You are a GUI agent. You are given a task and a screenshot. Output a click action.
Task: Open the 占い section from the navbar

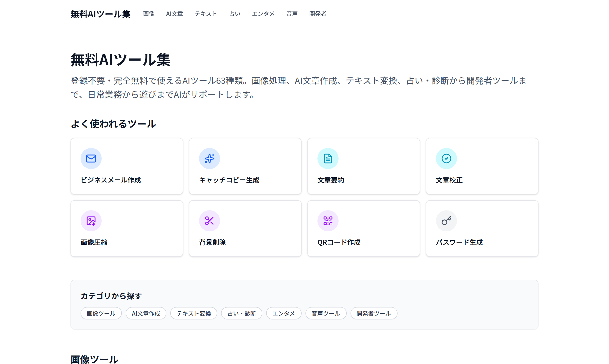[x=234, y=14]
